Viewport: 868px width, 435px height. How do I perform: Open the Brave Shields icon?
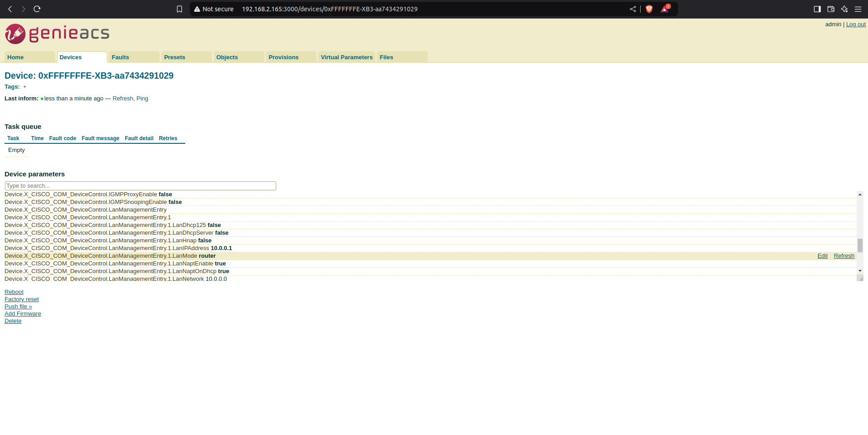coord(649,9)
